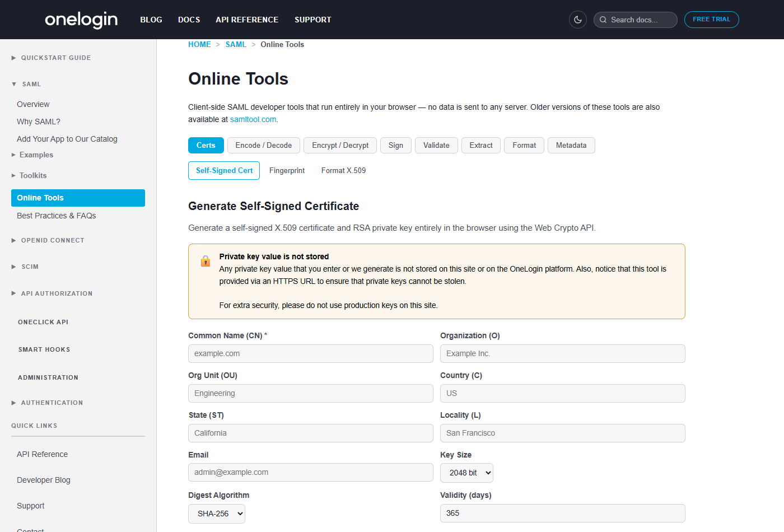The image size is (784, 532).
Task: Open the Key Size dropdown
Action: click(466, 473)
